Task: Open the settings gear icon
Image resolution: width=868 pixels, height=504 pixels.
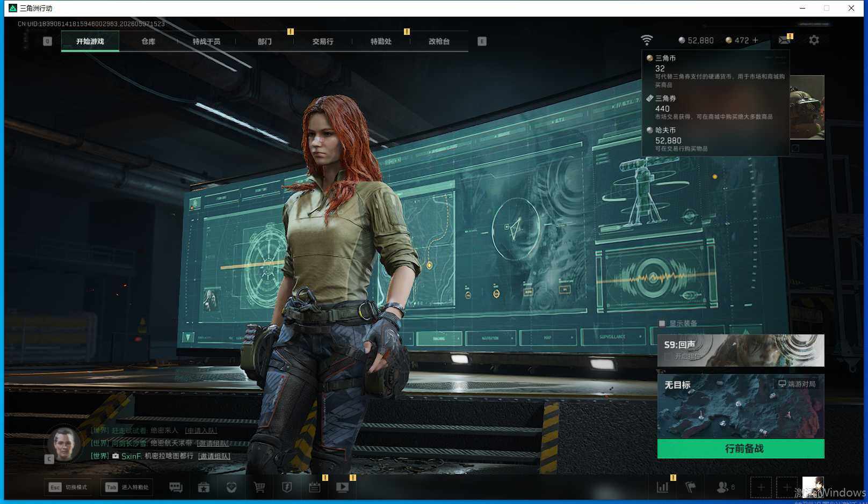Action: 814,40
